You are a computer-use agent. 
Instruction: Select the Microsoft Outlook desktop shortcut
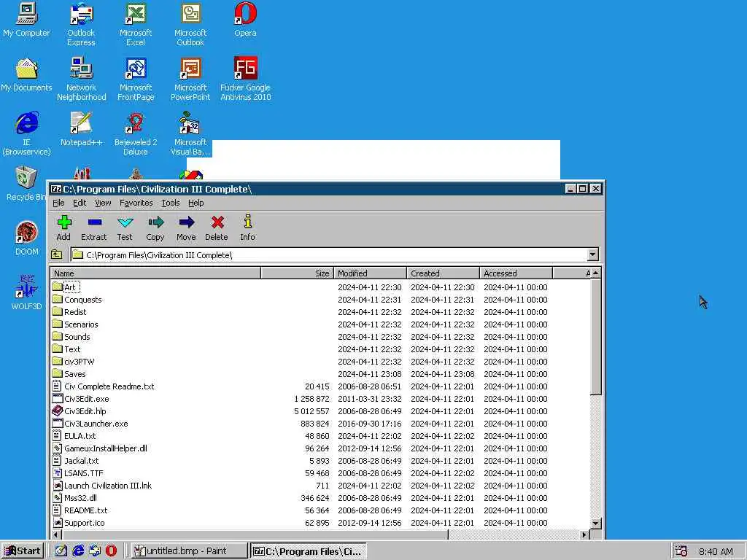190,24
